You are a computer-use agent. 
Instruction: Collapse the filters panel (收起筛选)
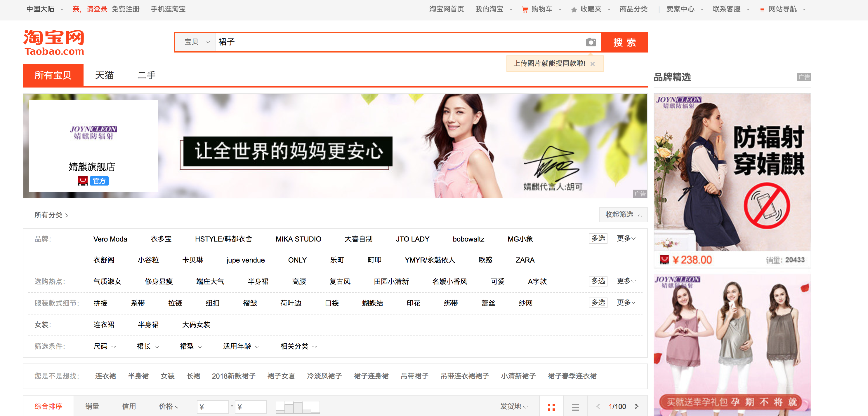point(623,214)
